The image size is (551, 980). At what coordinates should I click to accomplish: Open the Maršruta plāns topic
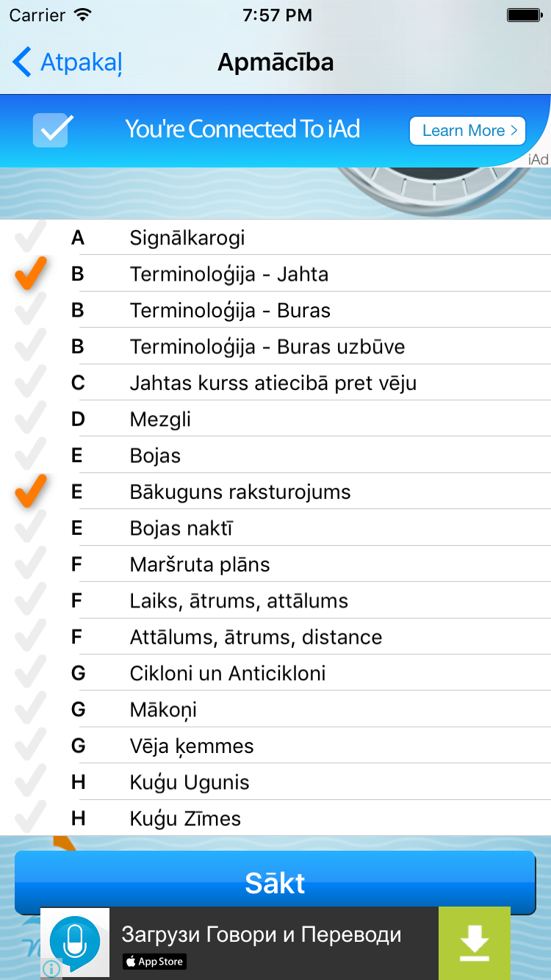click(200, 564)
